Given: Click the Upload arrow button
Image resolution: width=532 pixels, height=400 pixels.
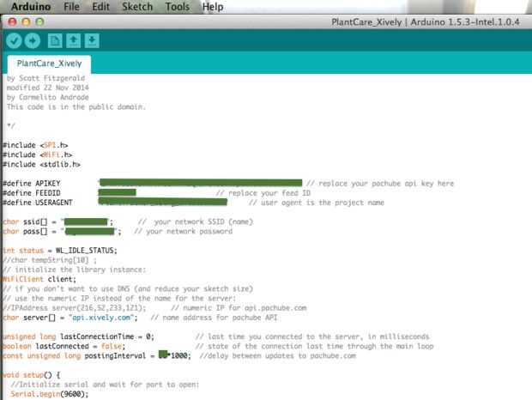Looking at the screenshot, I should pyautogui.click(x=33, y=41).
